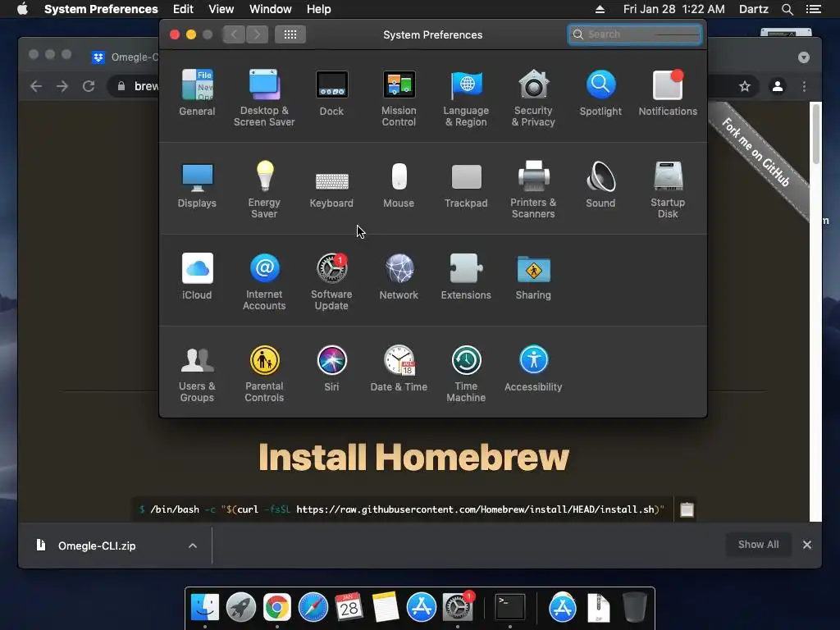Open Mouse preferences
This screenshot has width=840, height=630.
[x=399, y=185]
